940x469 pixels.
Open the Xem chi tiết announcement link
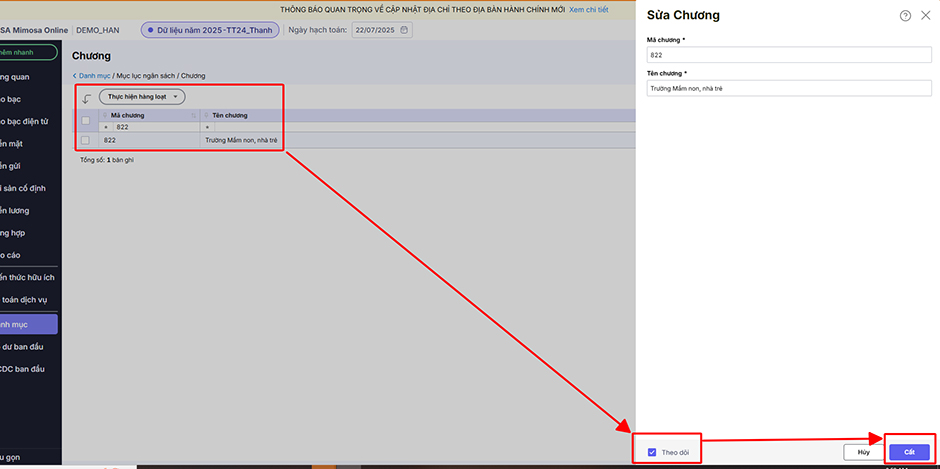coord(589,9)
